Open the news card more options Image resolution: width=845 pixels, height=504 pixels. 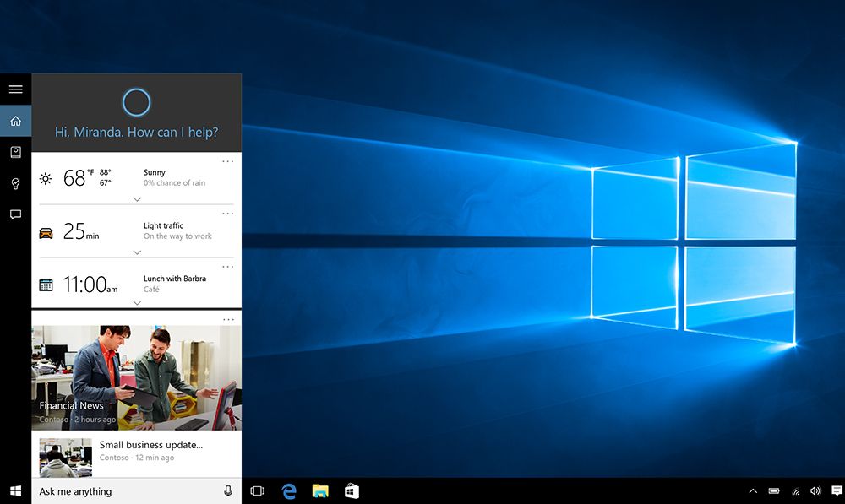pyautogui.click(x=228, y=319)
